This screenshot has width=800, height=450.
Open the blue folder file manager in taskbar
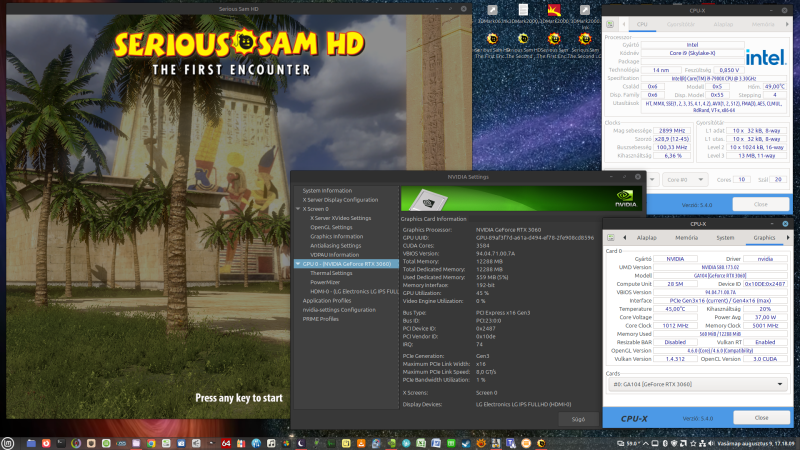click(x=31, y=443)
